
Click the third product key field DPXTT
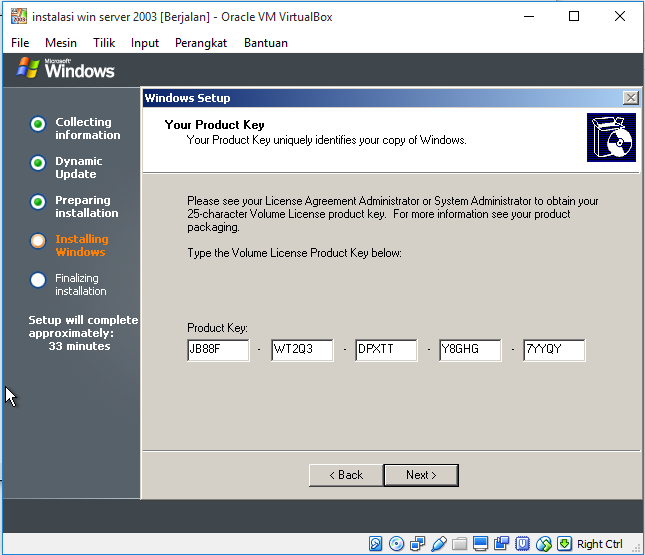386,350
